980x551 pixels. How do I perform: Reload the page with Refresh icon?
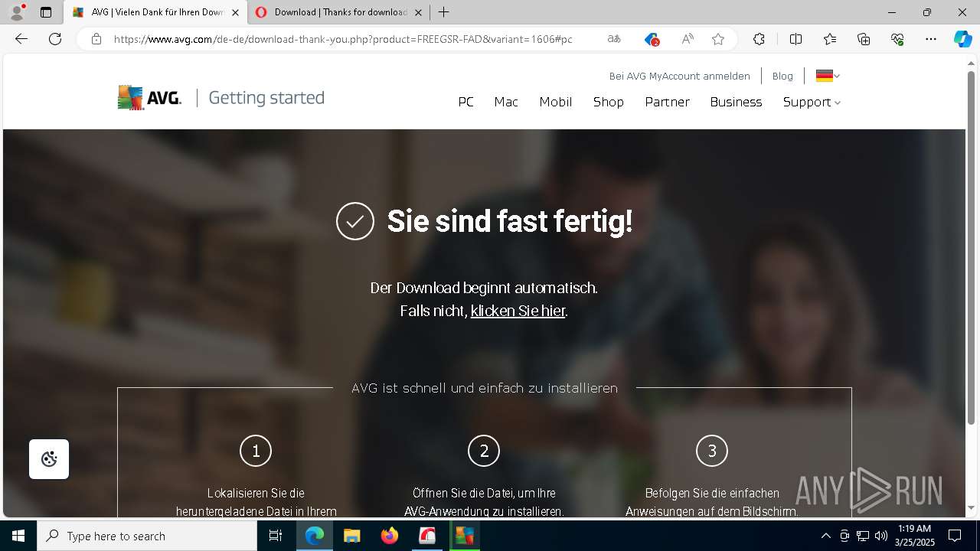(55, 39)
